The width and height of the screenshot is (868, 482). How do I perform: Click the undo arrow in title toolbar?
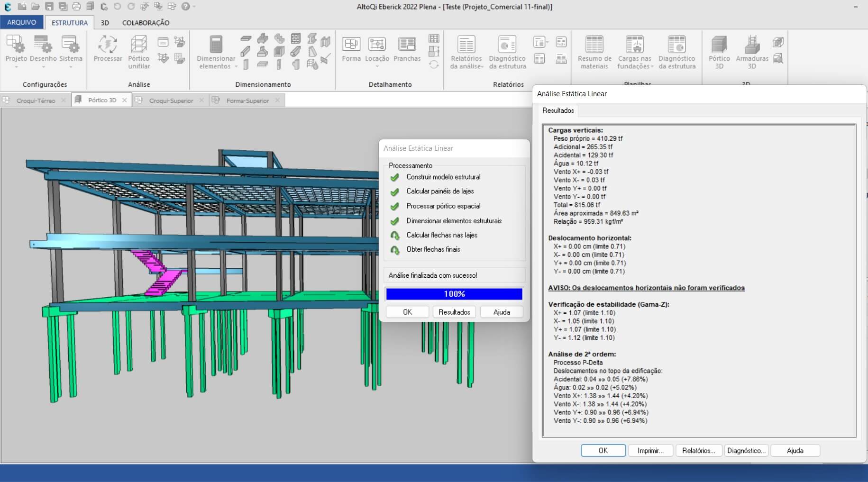[117, 7]
